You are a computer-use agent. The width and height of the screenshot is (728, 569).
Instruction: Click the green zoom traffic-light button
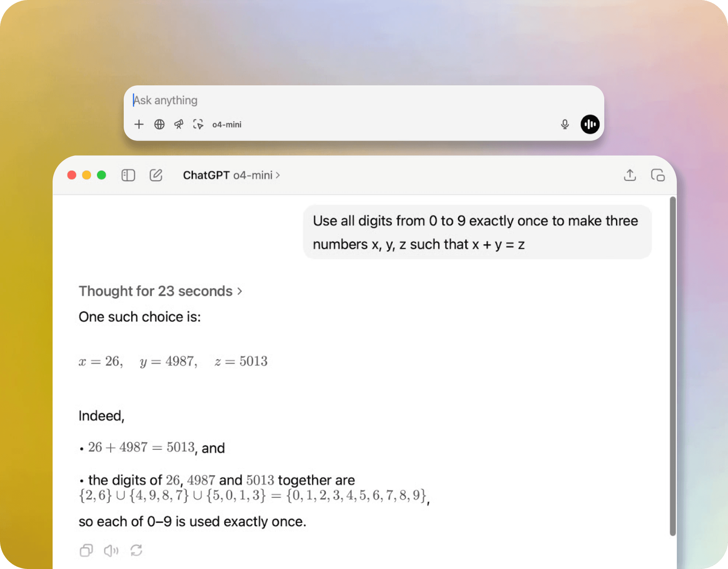point(102,175)
